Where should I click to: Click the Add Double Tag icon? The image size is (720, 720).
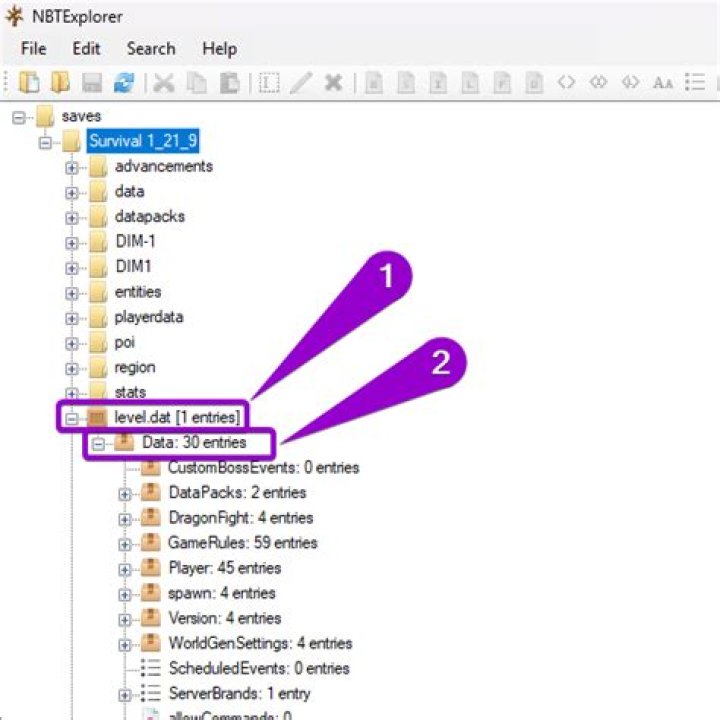coord(534,84)
